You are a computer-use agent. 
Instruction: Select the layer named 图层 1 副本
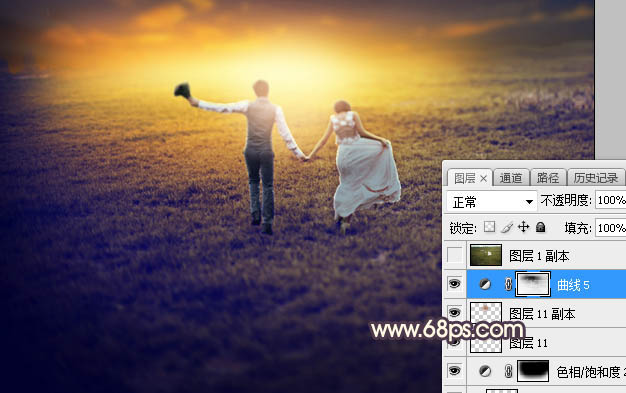click(x=539, y=256)
